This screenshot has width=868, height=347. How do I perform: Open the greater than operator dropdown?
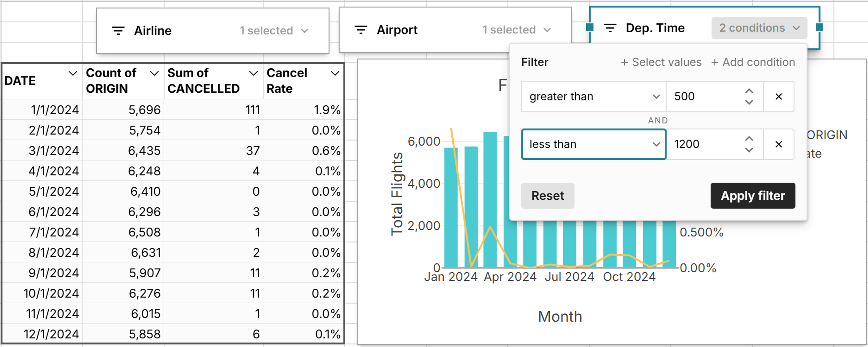point(594,97)
